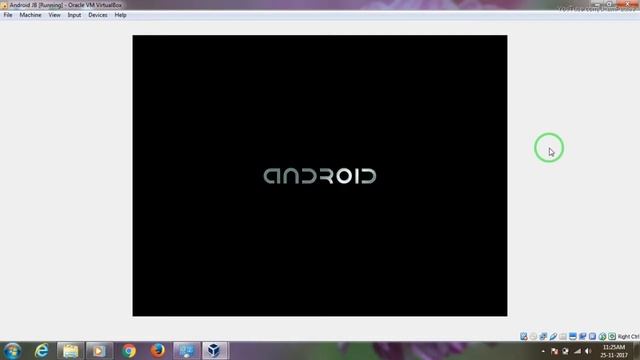Open the File menu
Viewport: 640px width, 360px height.
click(8, 15)
